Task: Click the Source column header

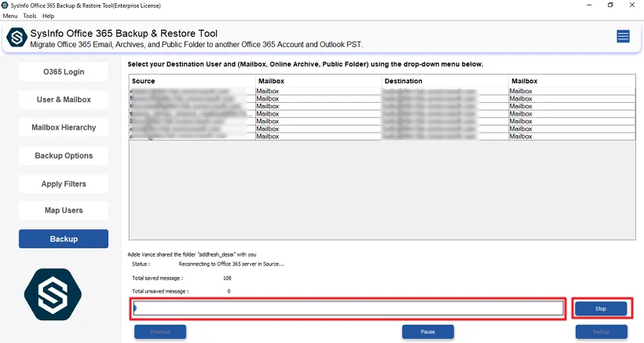Action: click(192, 81)
